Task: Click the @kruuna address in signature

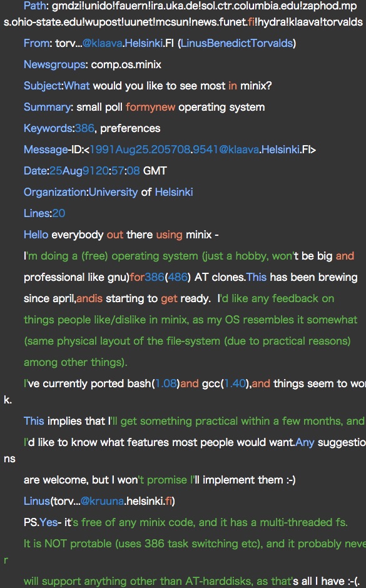Action: 102,501
